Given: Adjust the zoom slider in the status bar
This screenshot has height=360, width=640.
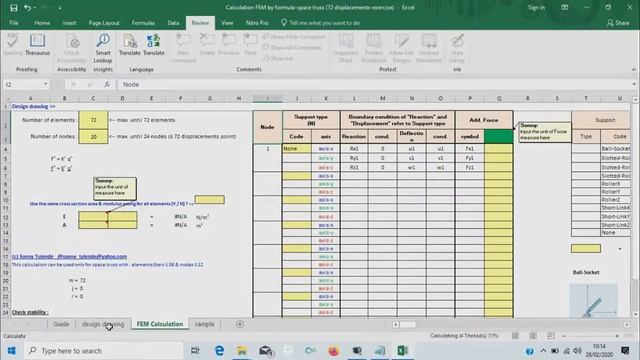Looking at the screenshot, I should tap(590, 336).
